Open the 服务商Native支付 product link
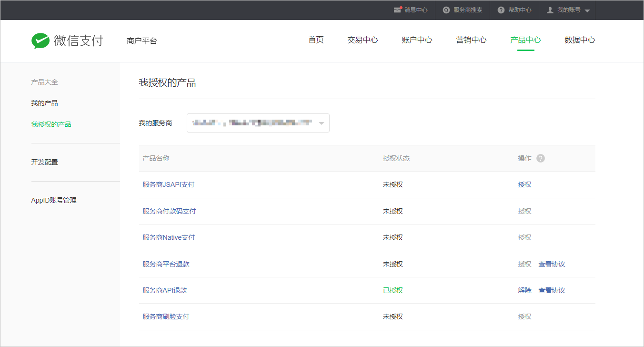644x347 pixels. [169, 237]
